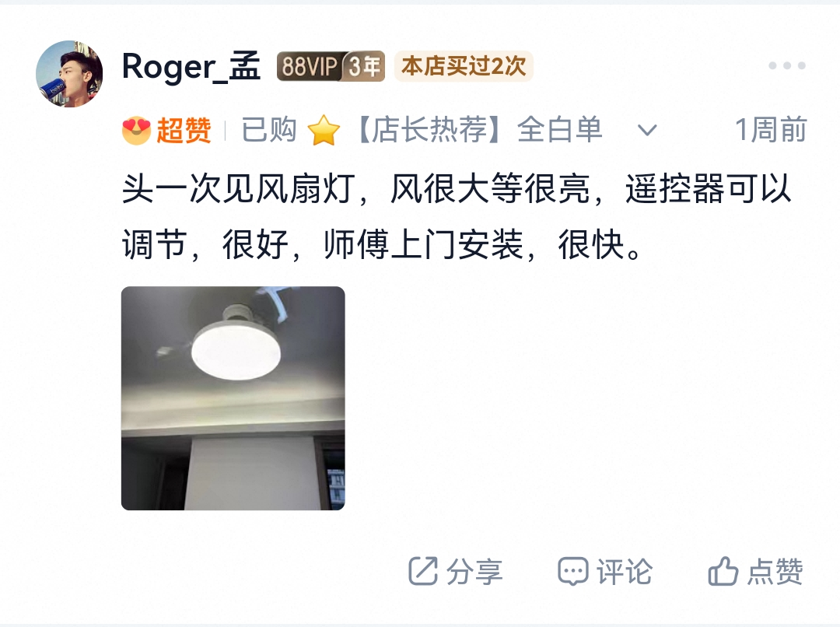Tap the 88VIP 3年 badge
This screenshot has width=840, height=627.
click(x=331, y=66)
